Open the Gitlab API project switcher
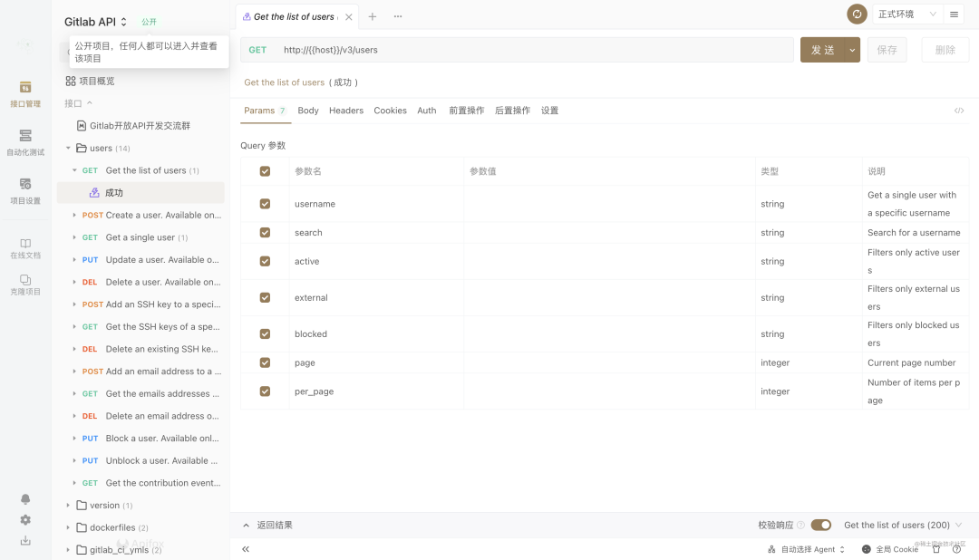The width and height of the screenshot is (979, 560). [95, 22]
